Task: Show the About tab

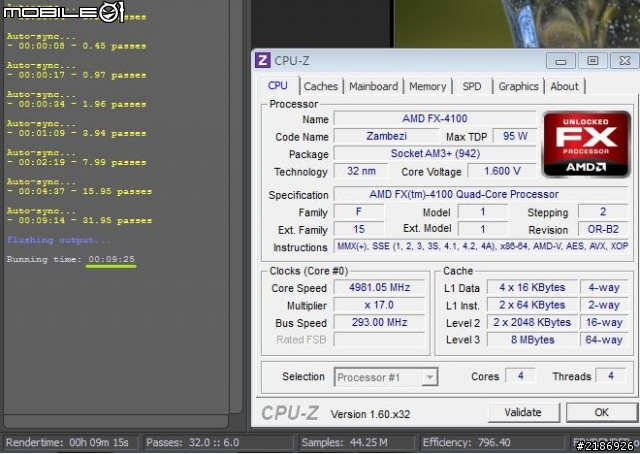Action: (564, 87)
